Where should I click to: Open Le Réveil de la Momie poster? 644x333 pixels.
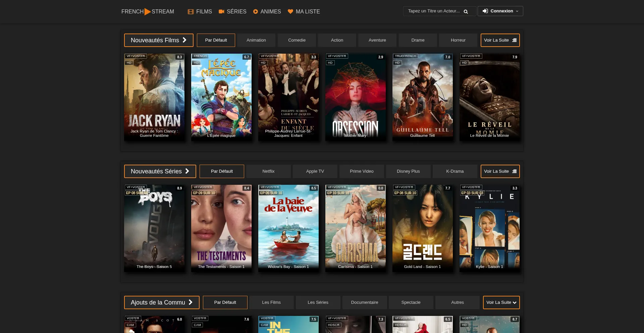pyautogui.click(x=490, y=97)
